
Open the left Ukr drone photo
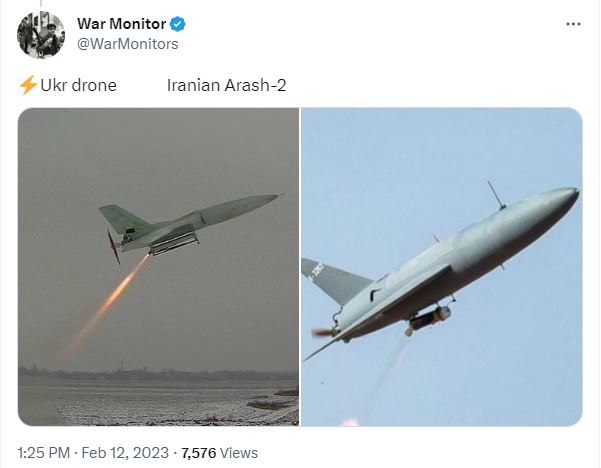[158, 267]
